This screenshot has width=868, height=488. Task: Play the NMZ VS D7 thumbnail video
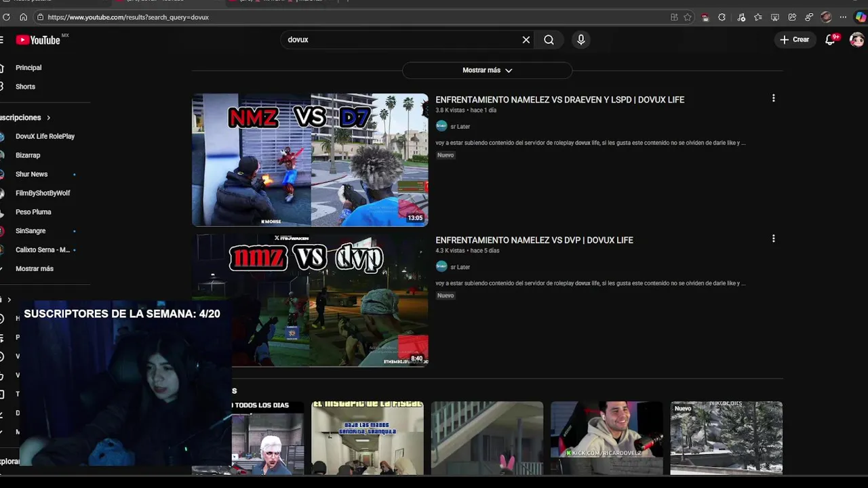[x=310, y=160]
